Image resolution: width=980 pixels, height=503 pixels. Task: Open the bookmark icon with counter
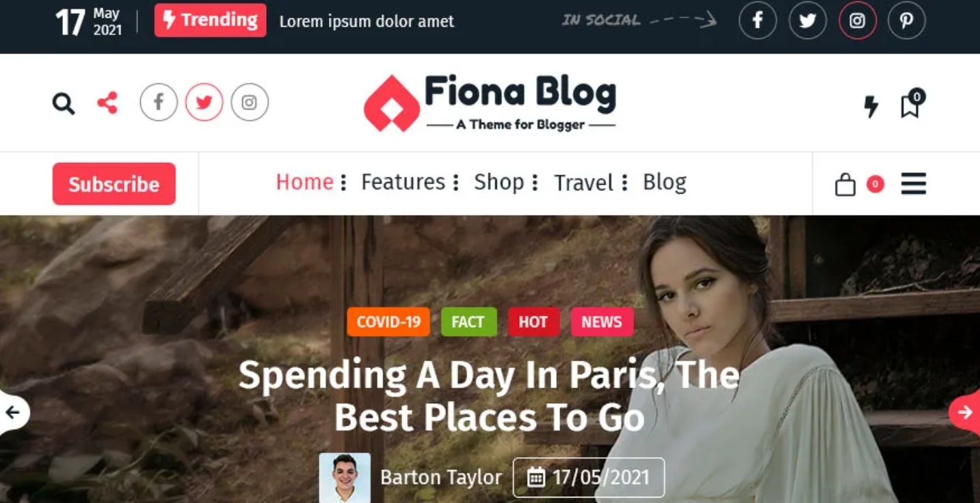[x=912, y=104]
